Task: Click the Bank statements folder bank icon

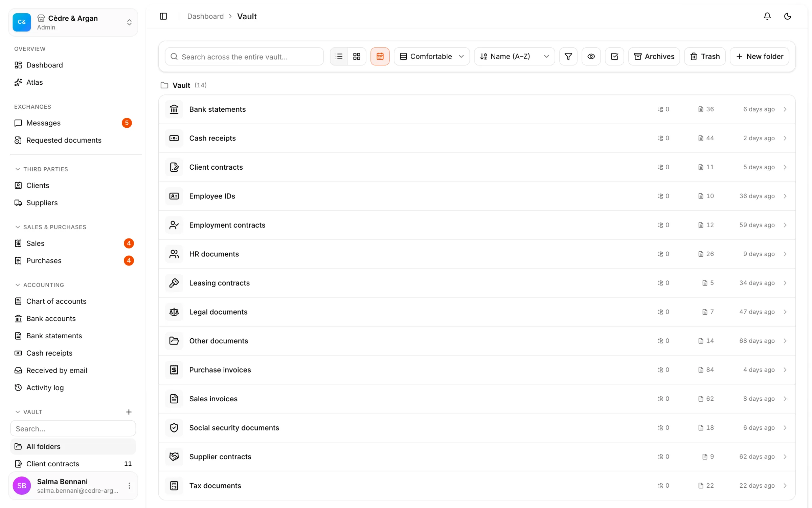Action: [174, 109]
